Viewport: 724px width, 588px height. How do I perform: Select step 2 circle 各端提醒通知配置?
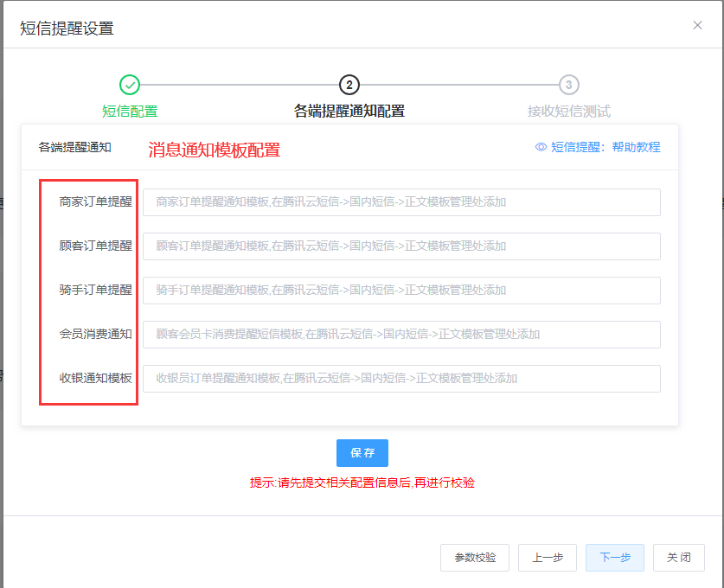[349, 85]
